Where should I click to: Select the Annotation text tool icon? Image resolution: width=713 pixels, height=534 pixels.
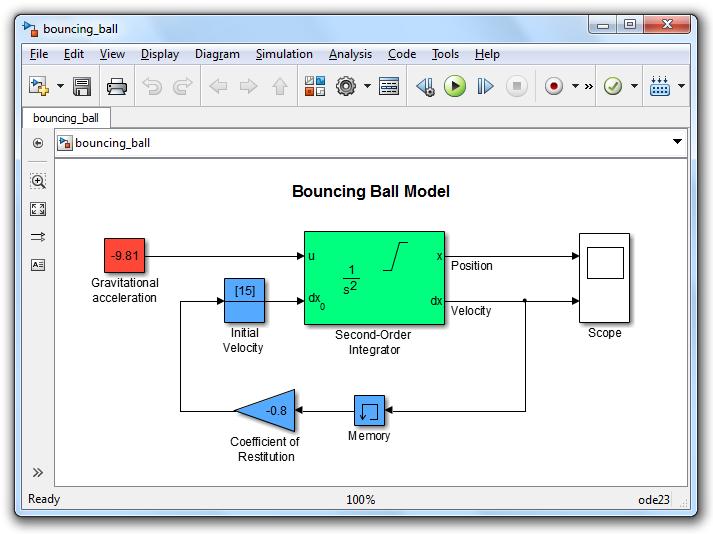(38, 265)
